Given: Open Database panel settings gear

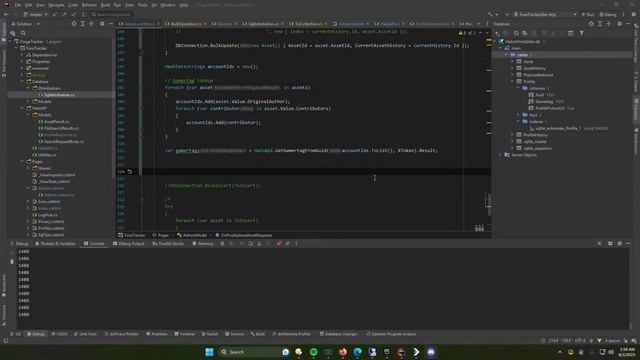Looking at the screenshot, I should [x=620, y=24].
